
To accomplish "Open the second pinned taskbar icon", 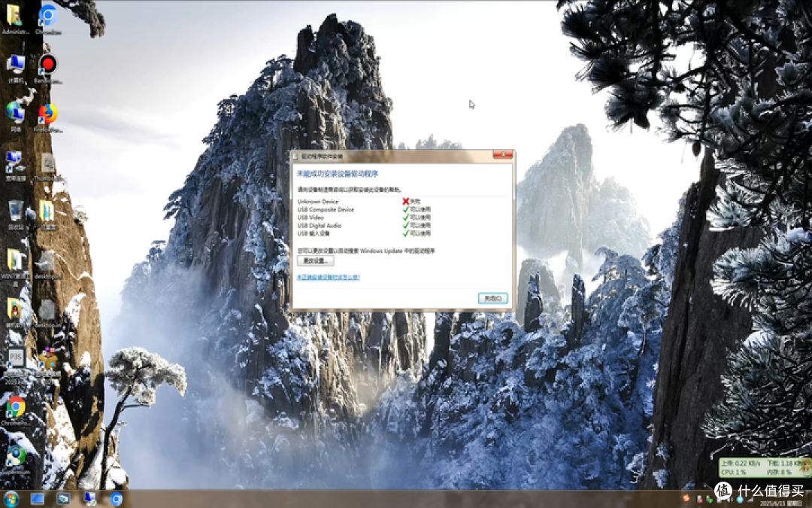I will pos(63,499).
